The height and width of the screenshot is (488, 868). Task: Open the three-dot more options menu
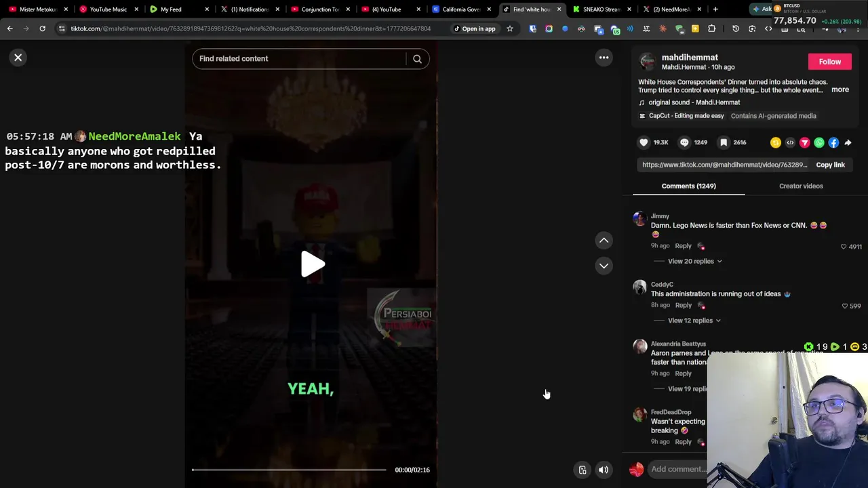tap(604, 58)
